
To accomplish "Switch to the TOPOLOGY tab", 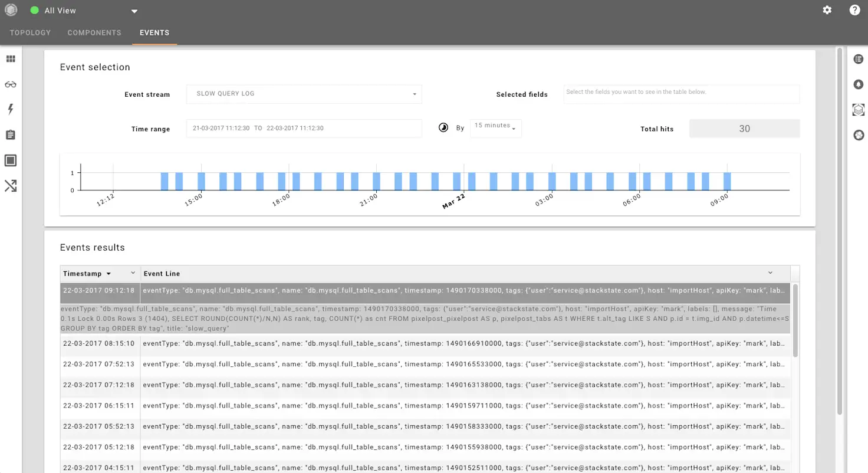I will point(29,32).
